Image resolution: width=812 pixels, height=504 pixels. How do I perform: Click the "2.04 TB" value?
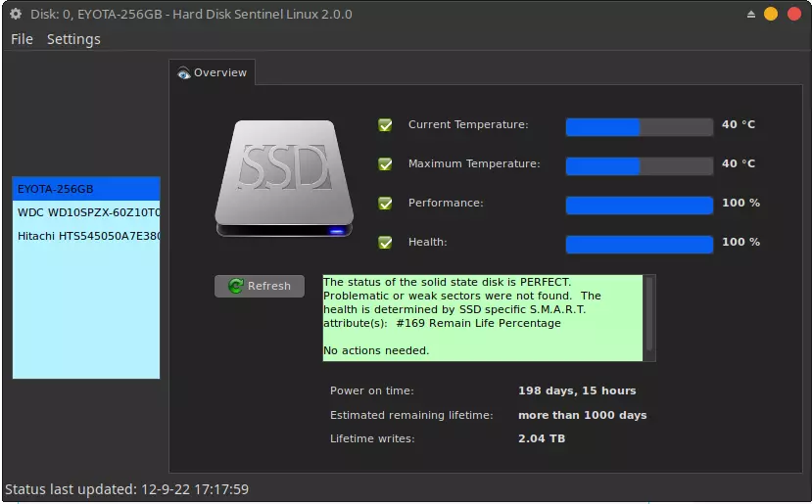(541, 438)
